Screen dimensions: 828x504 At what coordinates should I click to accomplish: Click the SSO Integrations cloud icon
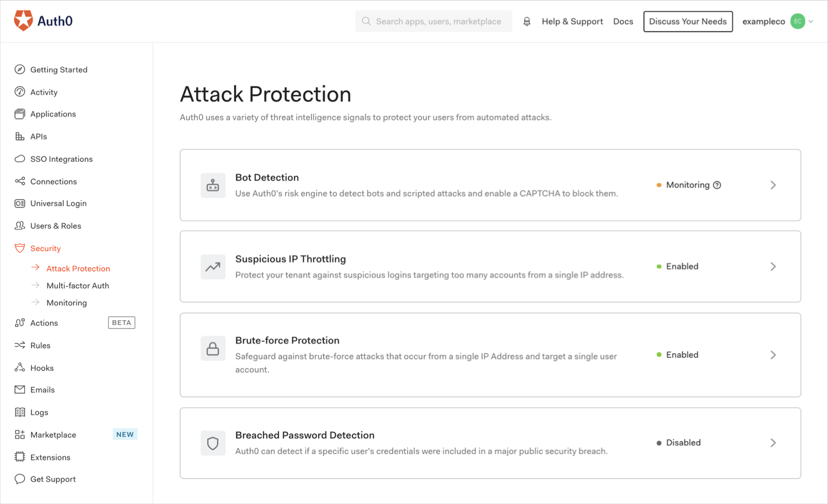click(20, 159)
